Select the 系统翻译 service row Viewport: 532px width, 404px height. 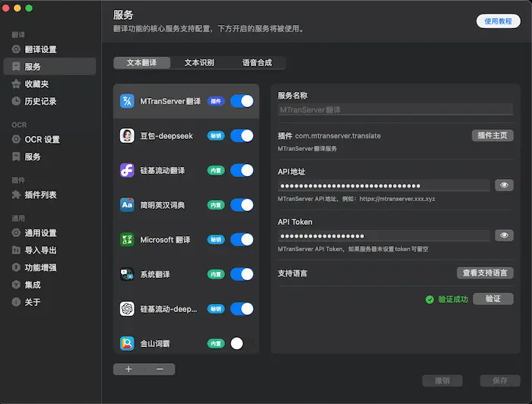[x=186, y=274]
